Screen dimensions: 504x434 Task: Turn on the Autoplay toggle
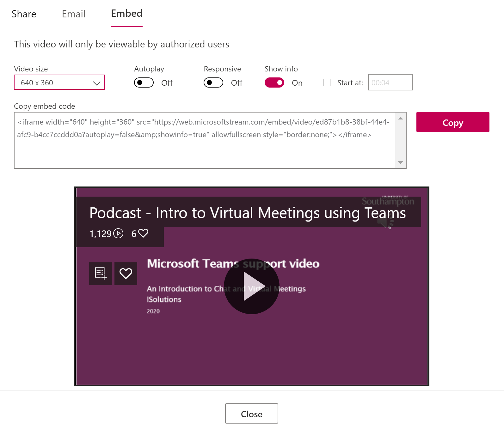[144, 83]
